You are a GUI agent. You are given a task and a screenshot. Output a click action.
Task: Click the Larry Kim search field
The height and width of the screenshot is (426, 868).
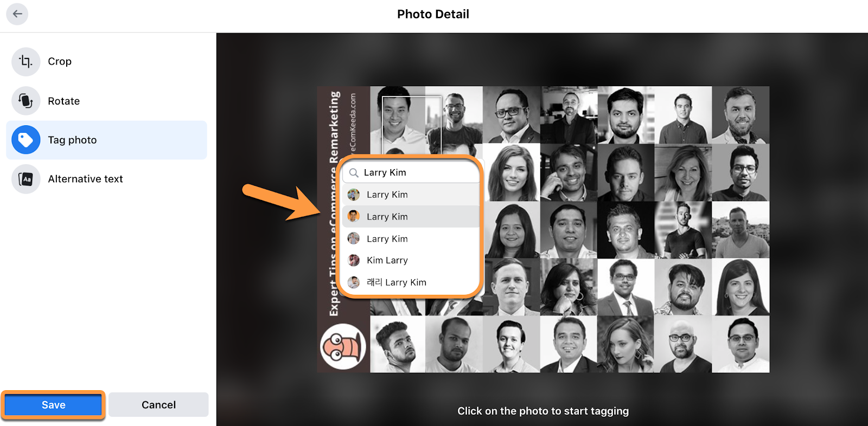411,172
